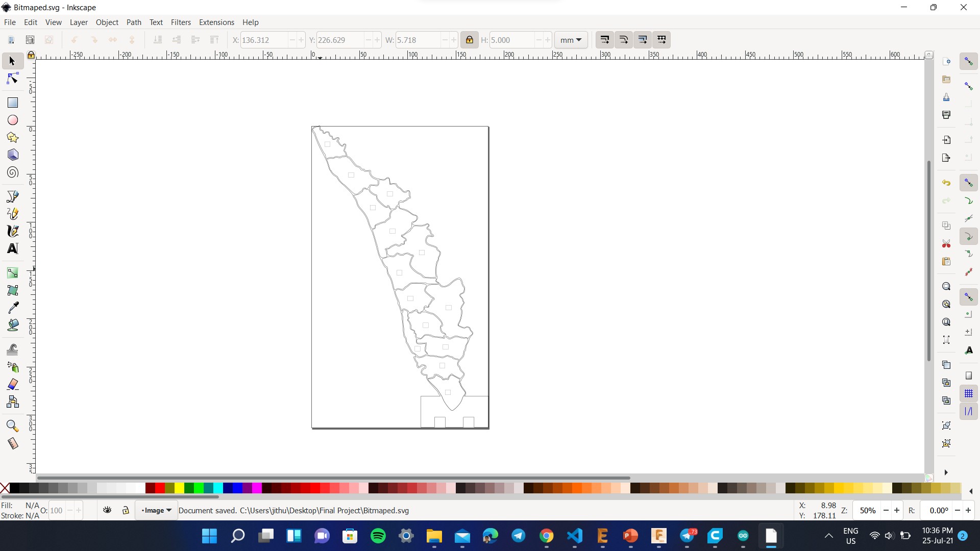Toggle snap to guides
The image size is (980, 551).
tap(969, 411)
